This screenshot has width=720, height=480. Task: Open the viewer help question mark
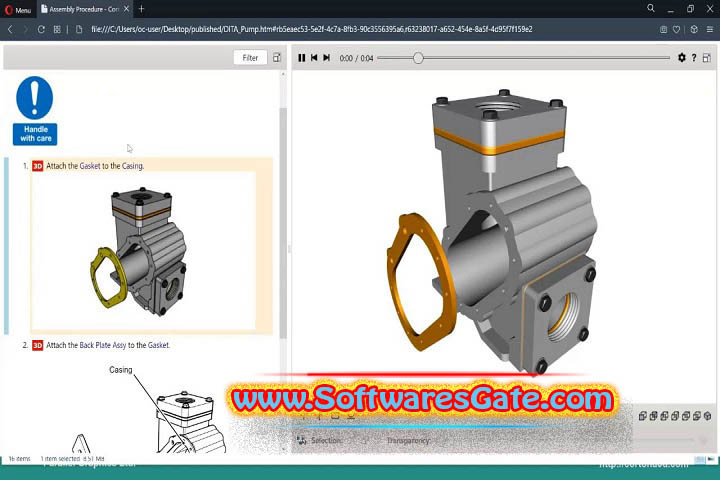[694, 57]
